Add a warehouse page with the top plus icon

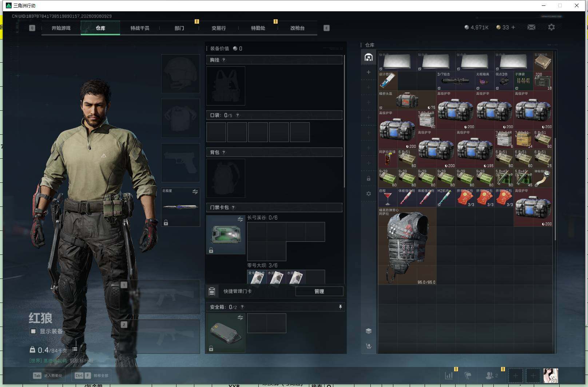369,72
